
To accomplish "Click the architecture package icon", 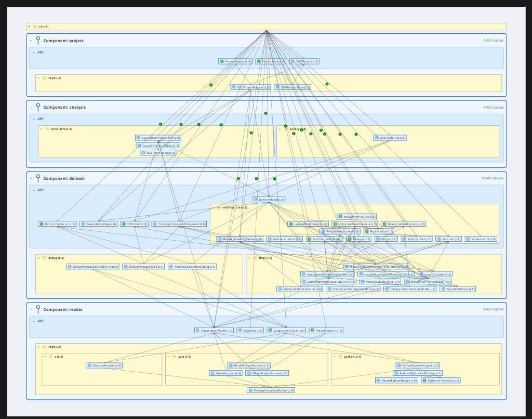I will tap(219, 207).
